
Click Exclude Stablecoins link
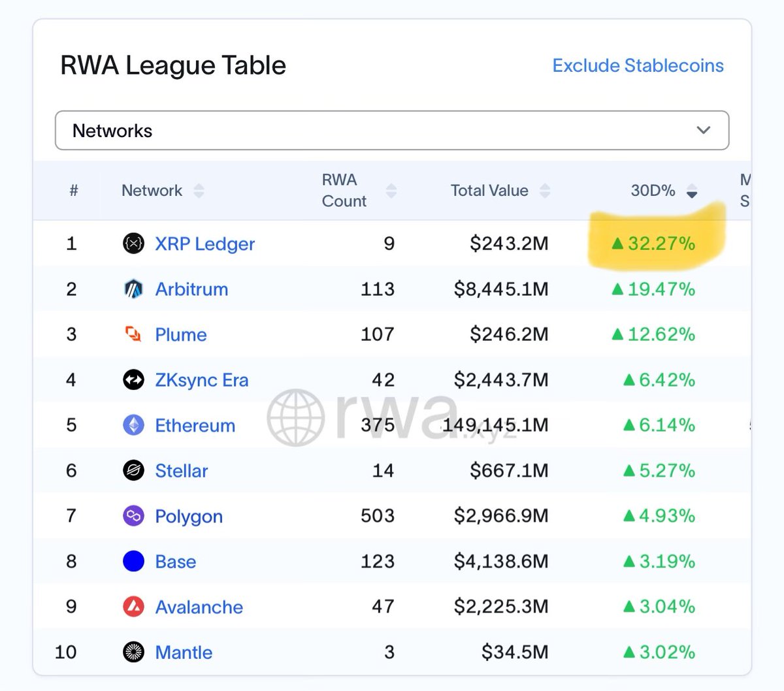(638, 65)
